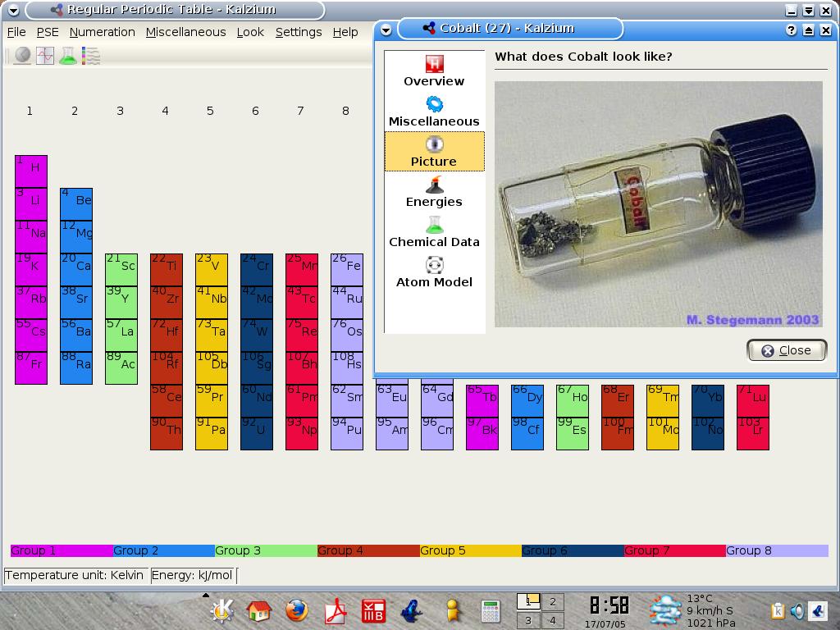
Task: Launch the Acrobat PDF reader icon
Action: pos(336,610)
